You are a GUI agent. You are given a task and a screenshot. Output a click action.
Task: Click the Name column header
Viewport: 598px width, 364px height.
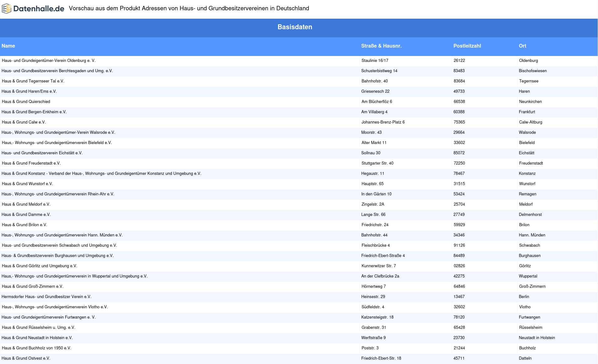pos(8,46)
